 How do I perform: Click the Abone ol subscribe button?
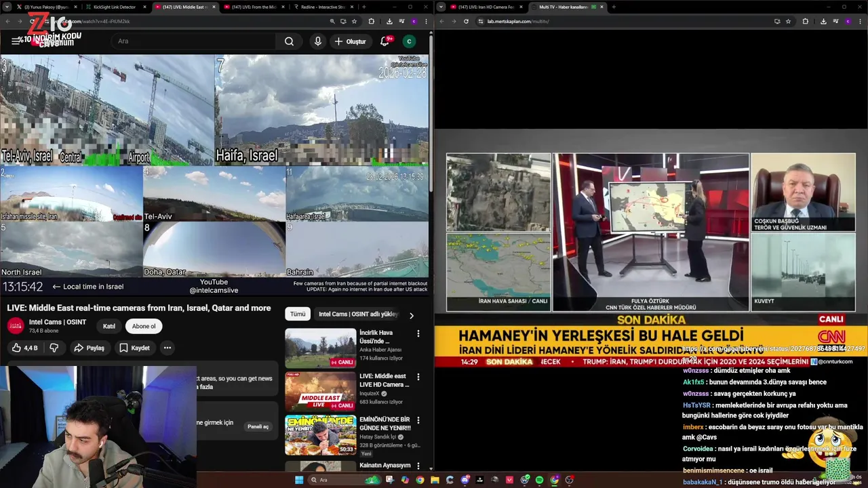tap(144, 326)
